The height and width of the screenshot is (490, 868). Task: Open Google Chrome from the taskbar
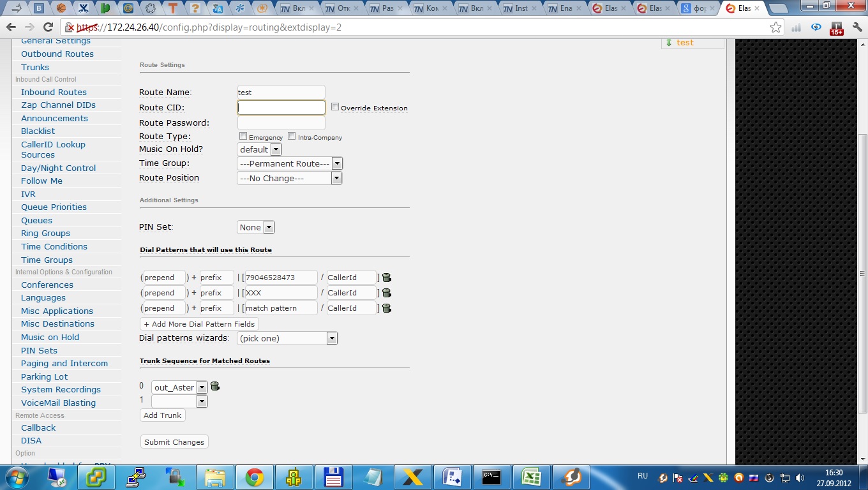[255, 477]
